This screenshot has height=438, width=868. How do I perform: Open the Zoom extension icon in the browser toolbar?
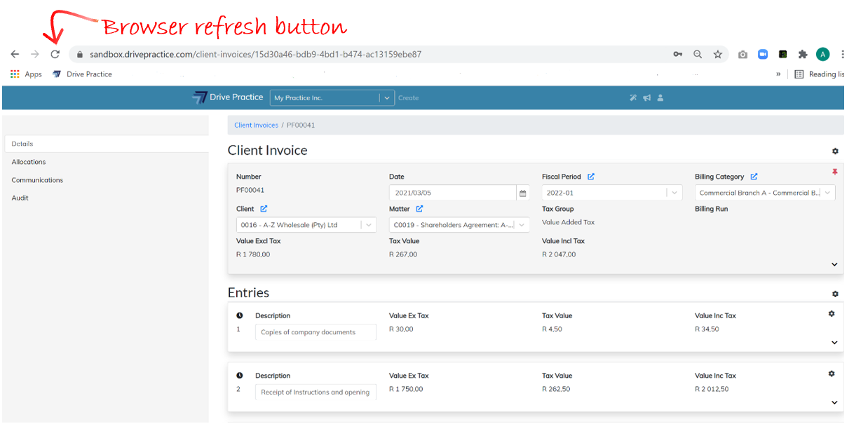[763, 54]
